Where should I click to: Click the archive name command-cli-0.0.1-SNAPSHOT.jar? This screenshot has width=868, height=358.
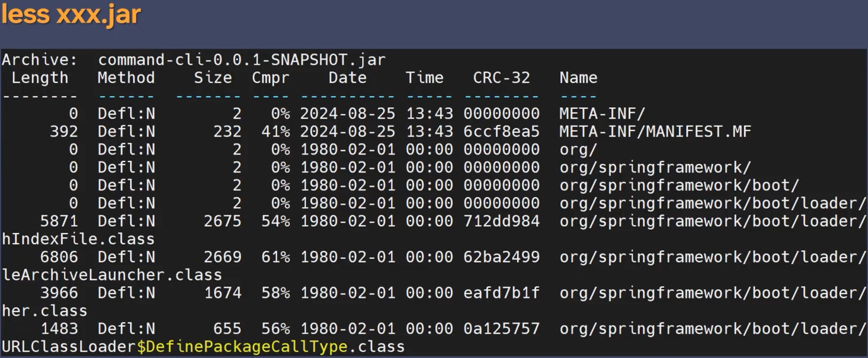point(241,60)
